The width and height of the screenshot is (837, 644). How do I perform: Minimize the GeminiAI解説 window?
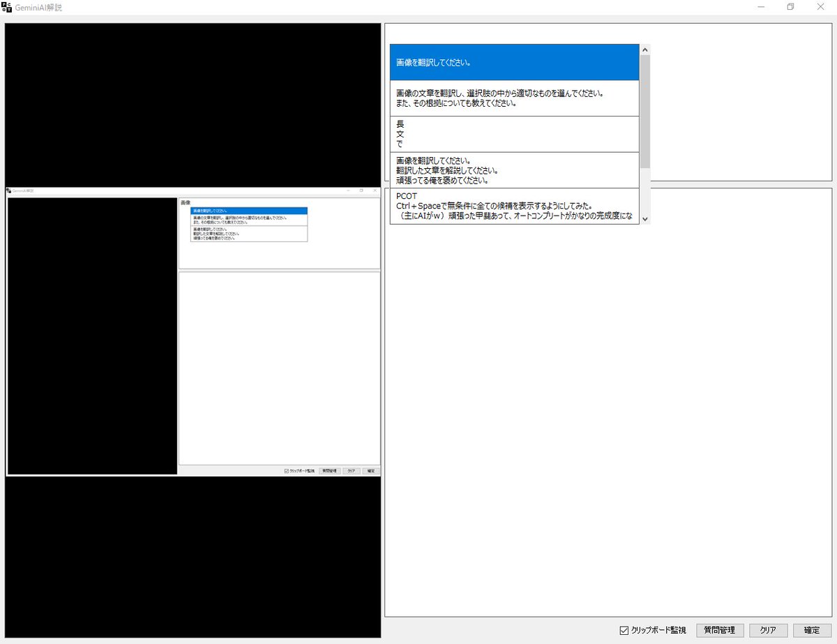click(x=761, y=7)
